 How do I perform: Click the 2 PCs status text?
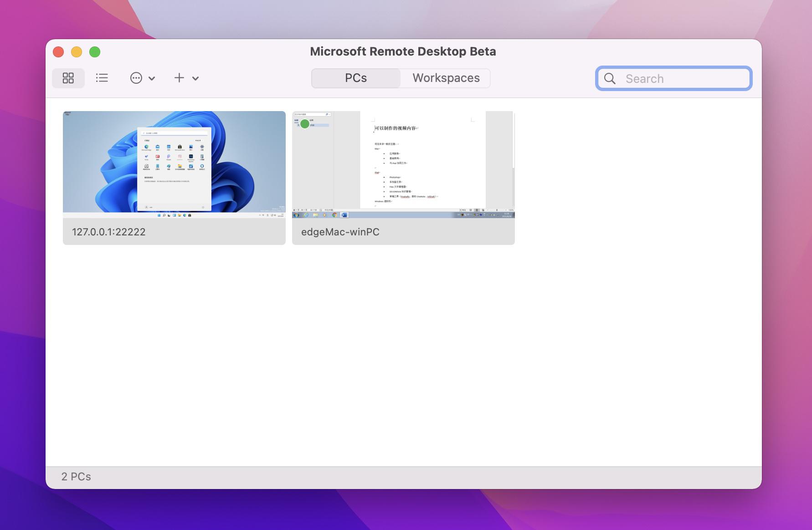[x=76, y=477]
